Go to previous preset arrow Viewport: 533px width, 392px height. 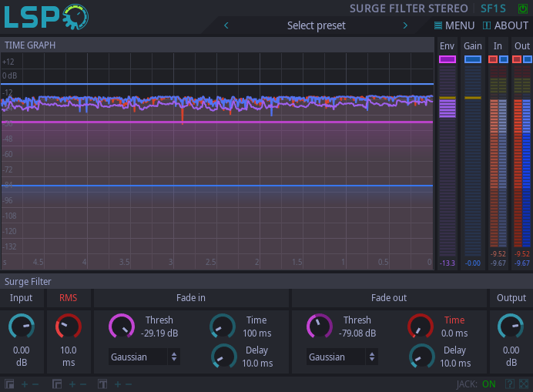click(x=226, y=25)
